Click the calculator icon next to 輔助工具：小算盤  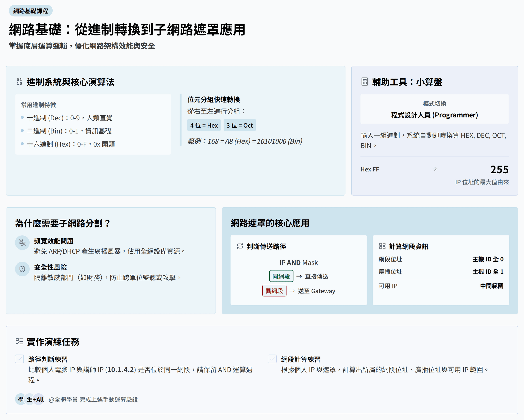click(365, 82)
